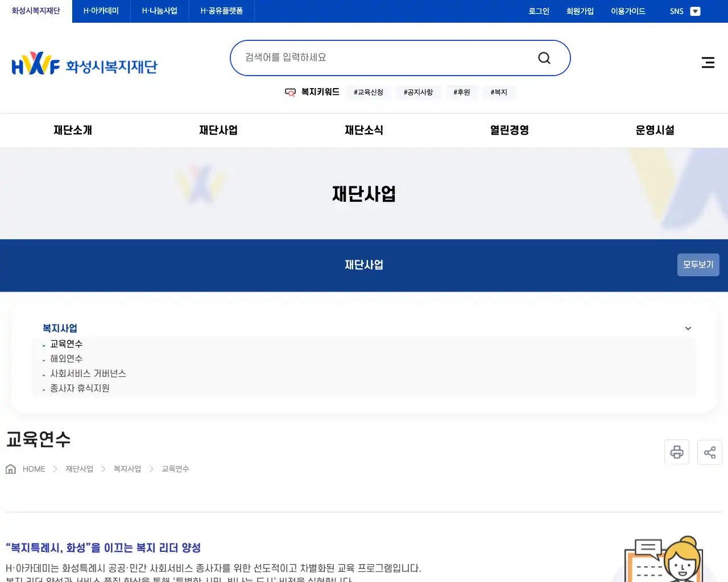Open the 재단소식 menu
This screenshot has height=582, width=728.
[x=364, y=130]
